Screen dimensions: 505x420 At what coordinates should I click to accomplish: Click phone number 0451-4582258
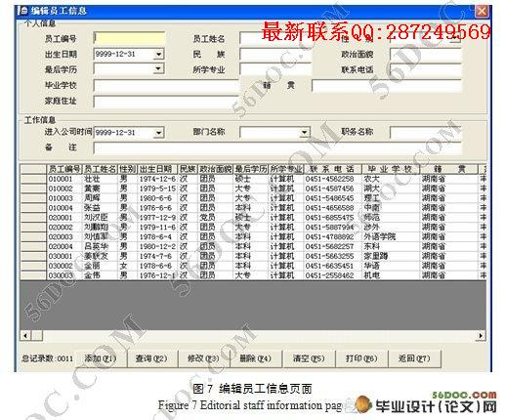coord(332,179)
